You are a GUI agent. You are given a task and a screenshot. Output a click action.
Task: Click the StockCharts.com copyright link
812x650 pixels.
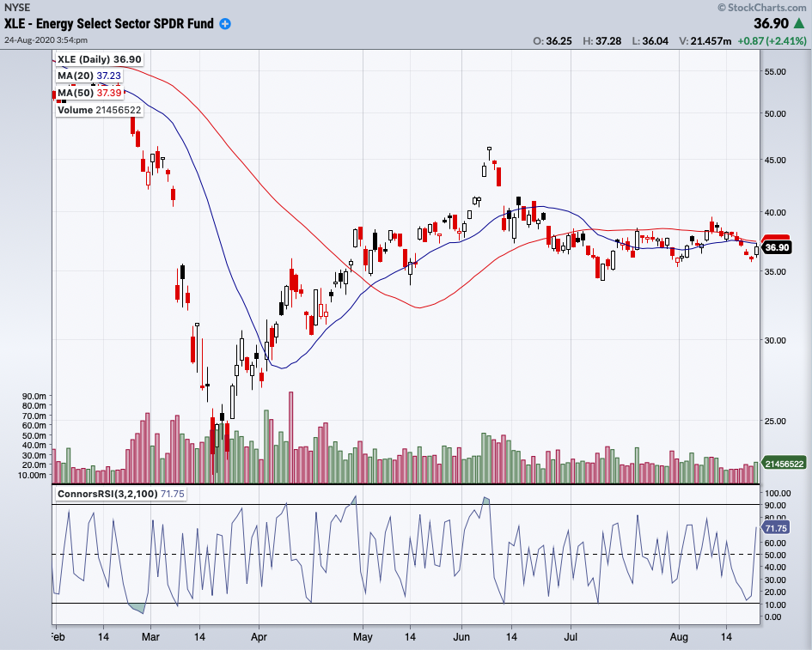point(760,7)
